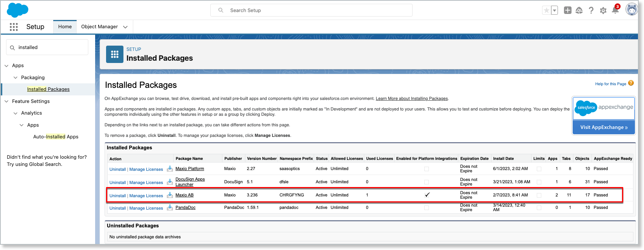Screen dimensions: 644x250
Task: Open the global actions plus icon
Action: (568, 11)
